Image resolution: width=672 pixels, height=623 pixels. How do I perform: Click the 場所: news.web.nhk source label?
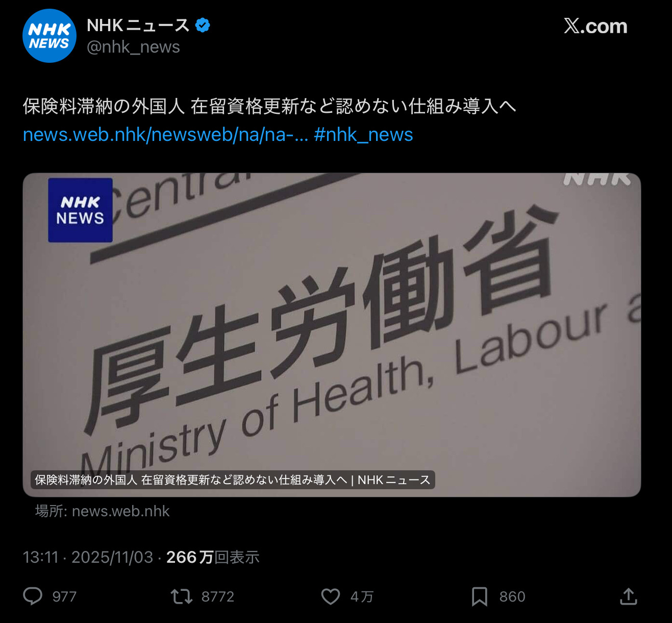tap(102, 511)
